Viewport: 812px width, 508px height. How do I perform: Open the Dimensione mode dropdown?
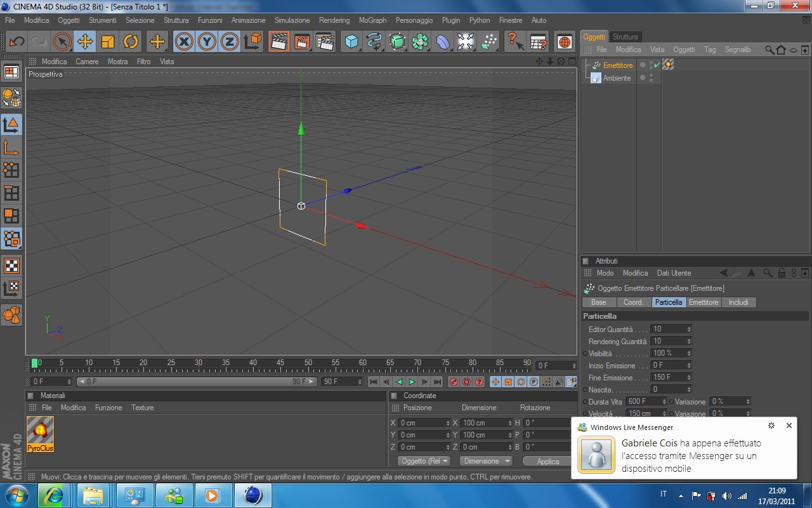486,461
